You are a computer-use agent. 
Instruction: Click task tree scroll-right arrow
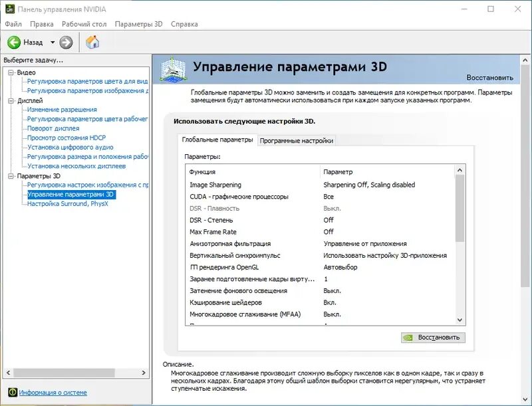144,373
